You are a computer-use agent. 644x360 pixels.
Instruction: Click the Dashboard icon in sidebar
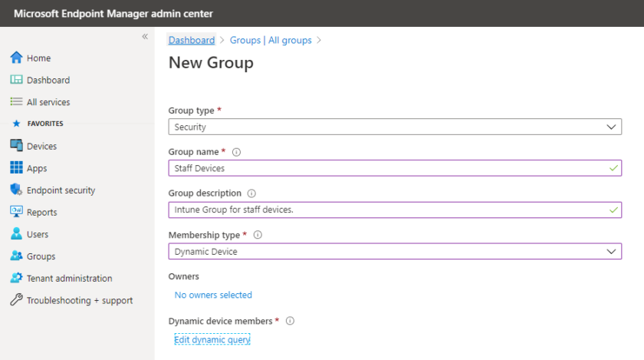click(x=16, y=79)
